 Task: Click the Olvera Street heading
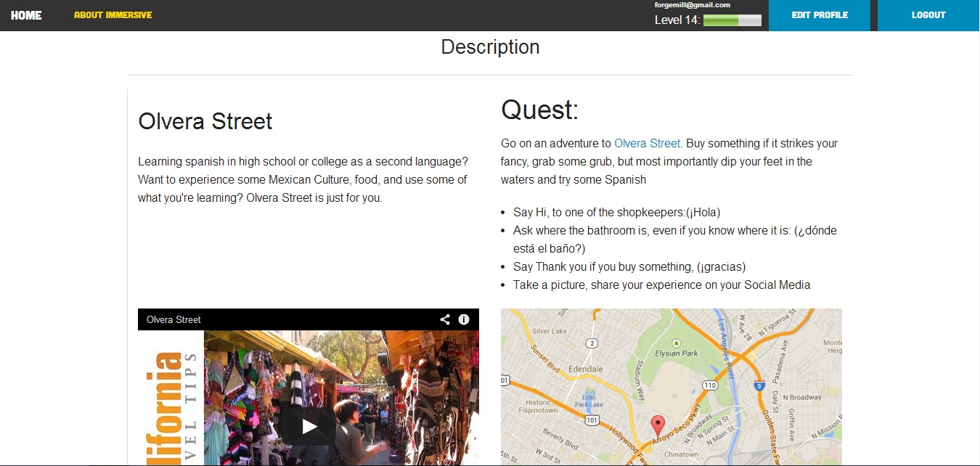point(205,121)
